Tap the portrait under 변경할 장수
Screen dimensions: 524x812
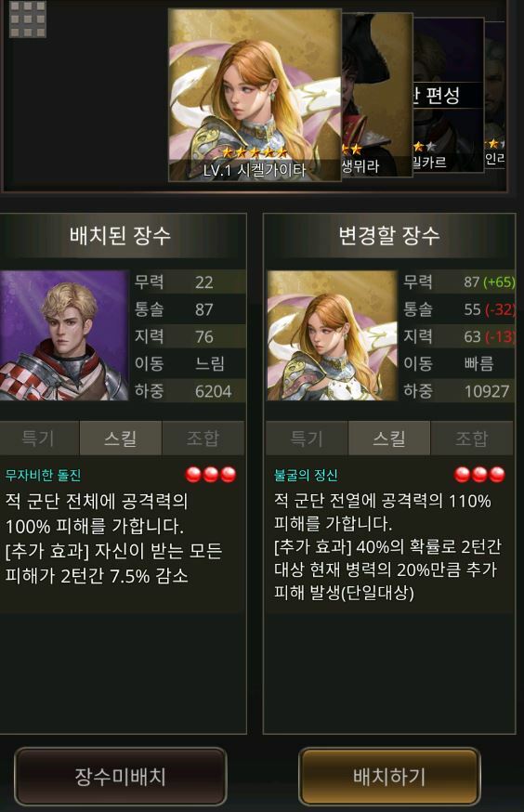point(332,335)
